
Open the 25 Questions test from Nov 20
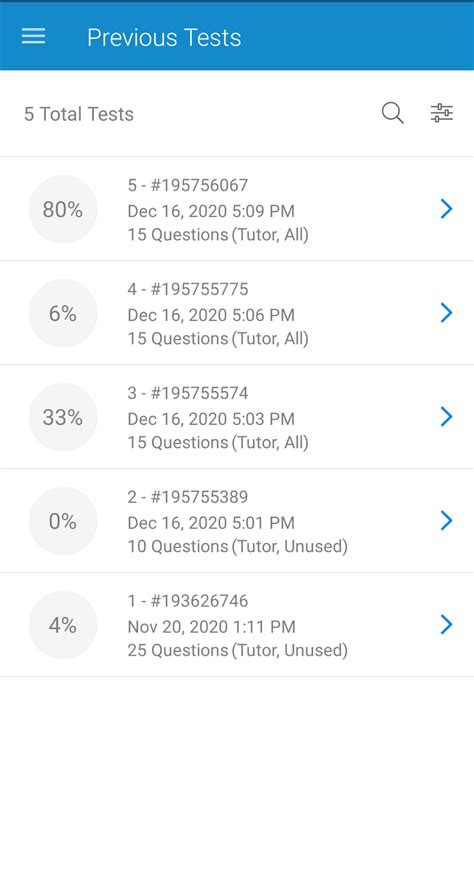(x=237, y=625)
